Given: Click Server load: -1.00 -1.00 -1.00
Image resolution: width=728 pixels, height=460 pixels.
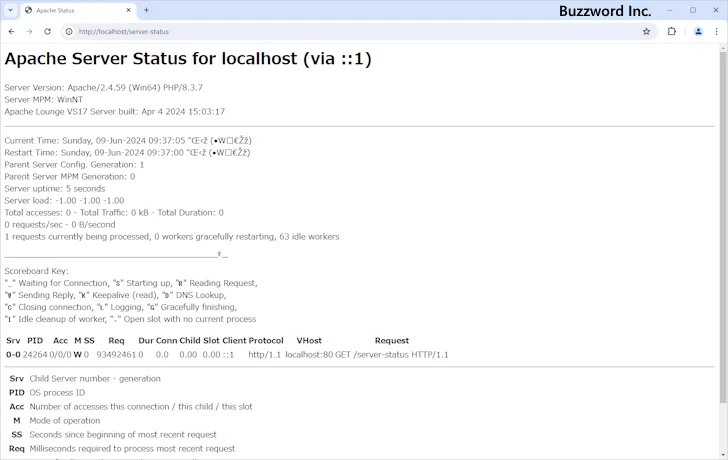Looking at the screenshot, I should tap(65, 201).
